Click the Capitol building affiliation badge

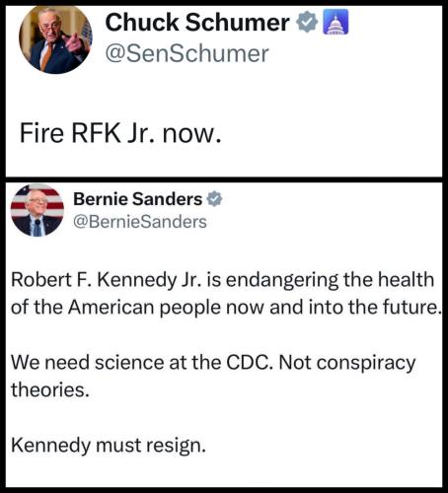pos(336,22)
